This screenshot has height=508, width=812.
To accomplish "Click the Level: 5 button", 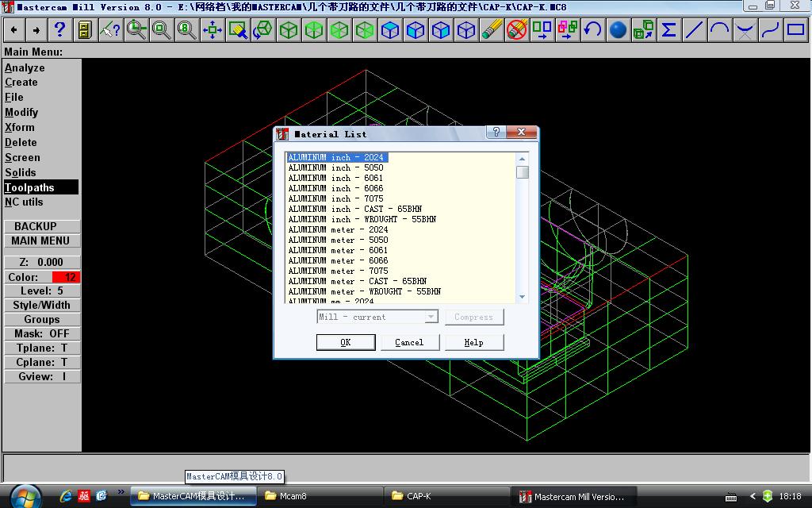I will [x=42, y=291].
